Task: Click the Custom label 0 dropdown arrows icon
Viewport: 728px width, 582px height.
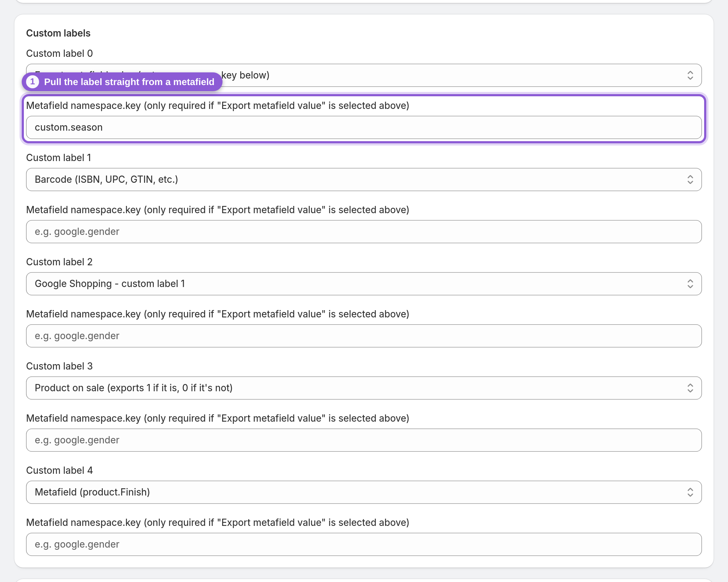Action: pos(690,75)
